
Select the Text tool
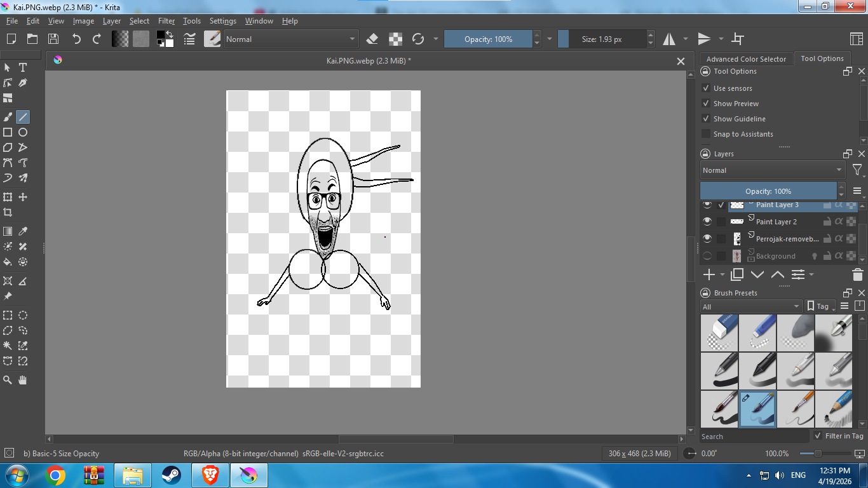pos(23,67)
